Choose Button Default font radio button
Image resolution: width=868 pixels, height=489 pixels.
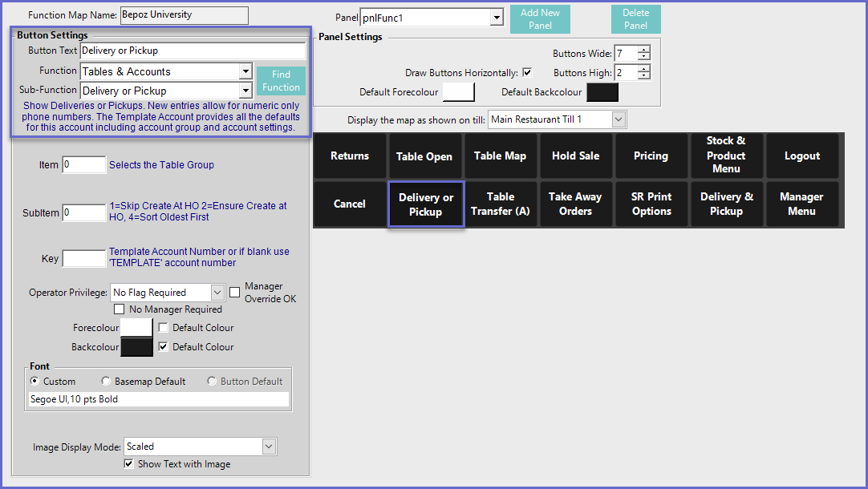(212, 381)
